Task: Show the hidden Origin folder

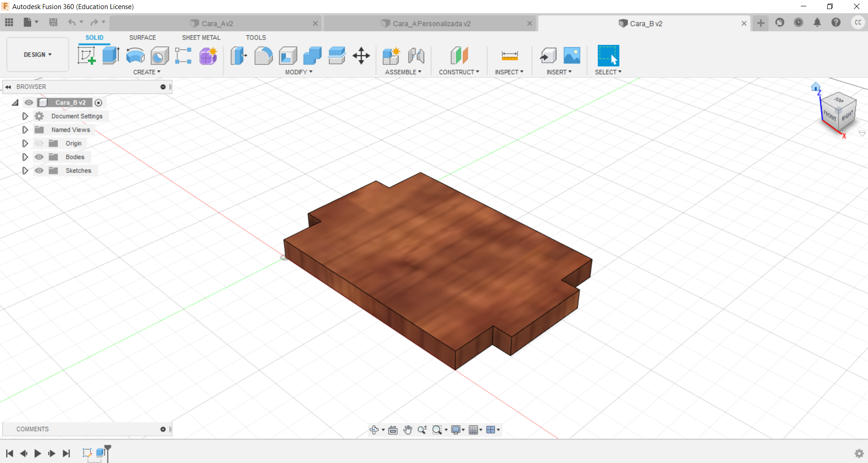Action: tap(39, 143)
